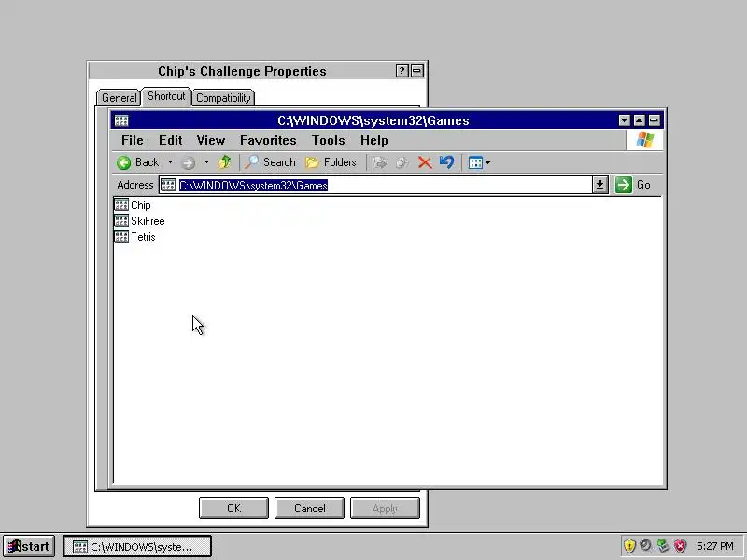Click the Properties dialog help question button
This screenshot has width=747, height=560.
pos(402,71)
